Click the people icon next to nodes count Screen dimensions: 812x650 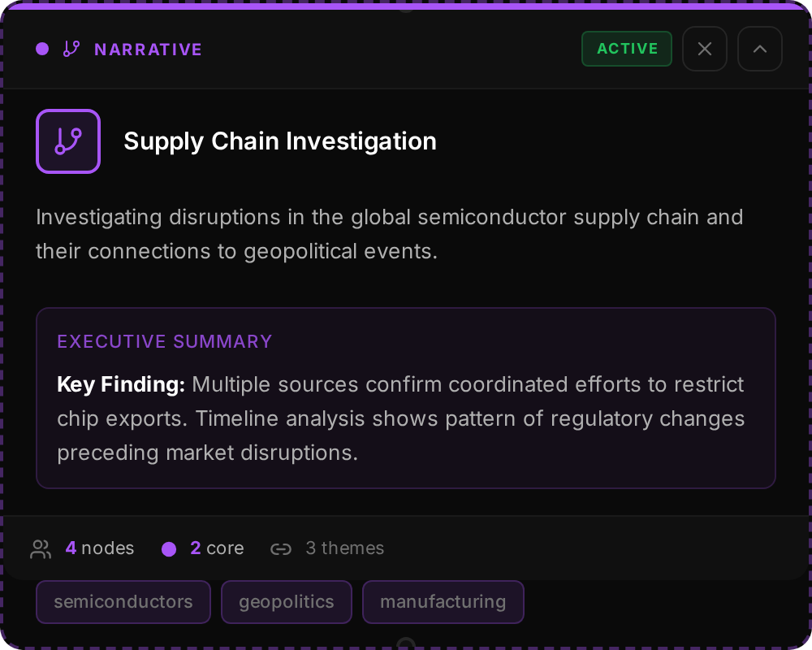(x=41, y=549)
